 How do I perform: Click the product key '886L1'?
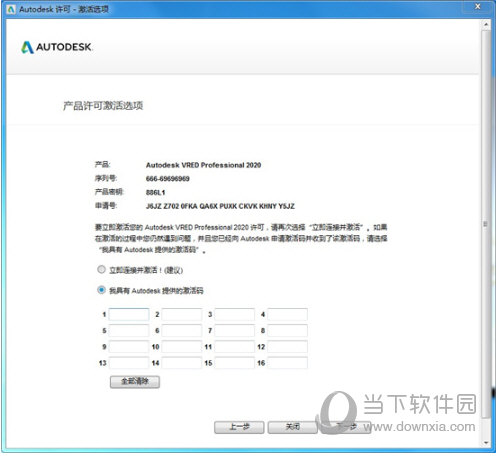click(x=155, y=193)
